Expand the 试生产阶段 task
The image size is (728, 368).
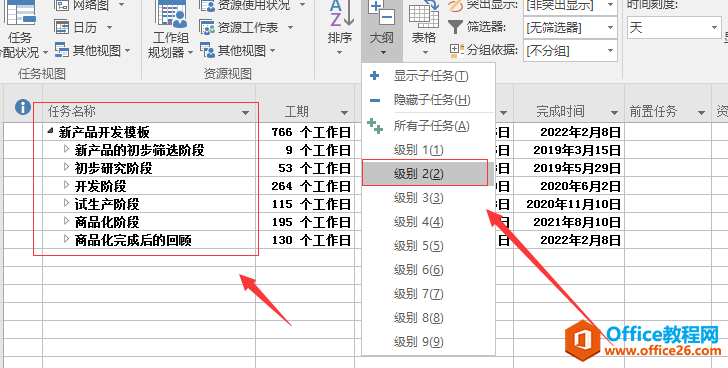66,203
